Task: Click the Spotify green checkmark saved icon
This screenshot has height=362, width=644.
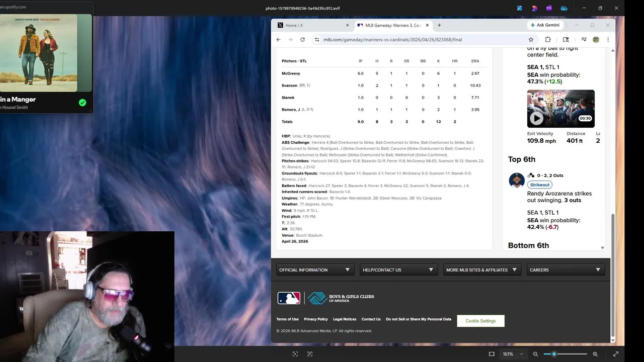Action: click(83, 103)
